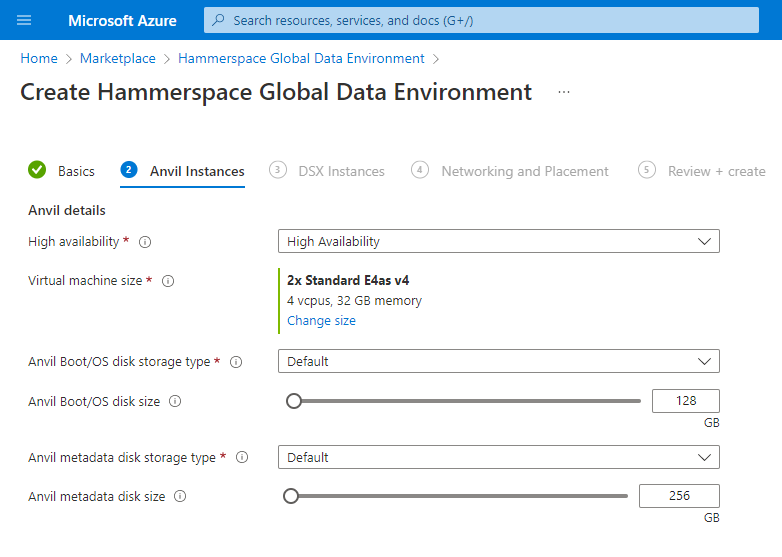Open the Boot/OS disk storage type dropdown
Viewport: 782px width, 557px height.
pyautogui.click(x=499, y=361)
